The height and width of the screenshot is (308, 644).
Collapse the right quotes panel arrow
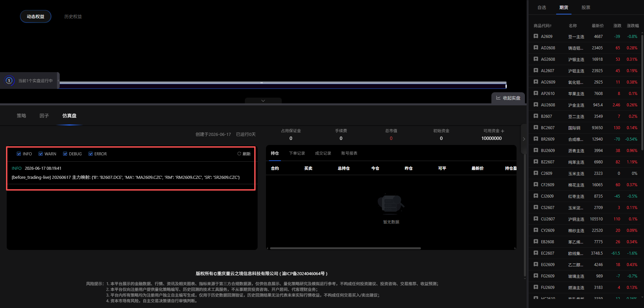click(524, 139)
